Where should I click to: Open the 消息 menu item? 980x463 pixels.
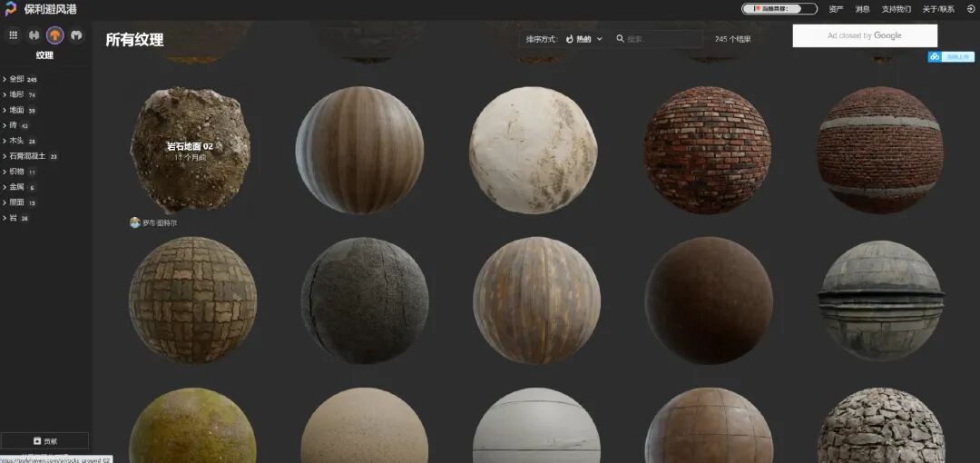pos(863,9)
